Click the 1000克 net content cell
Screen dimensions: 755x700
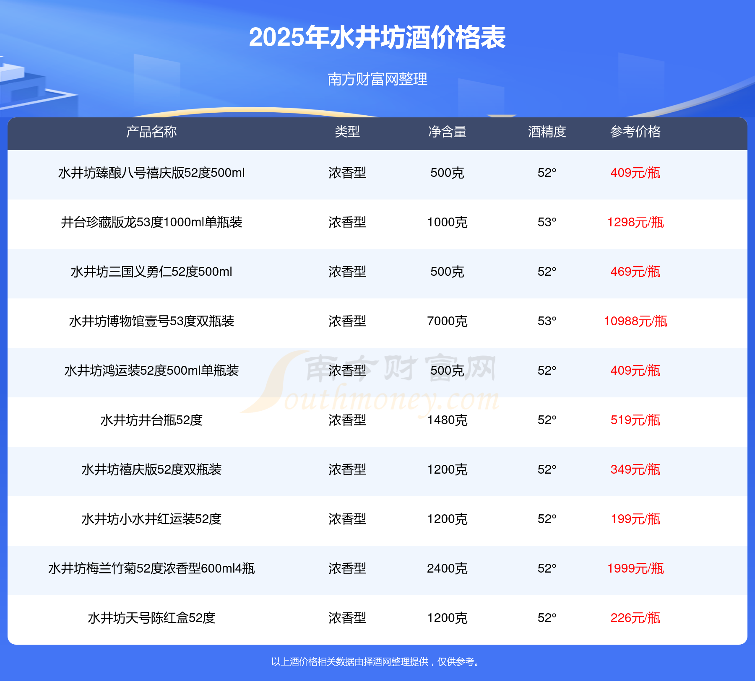point(447,222)
